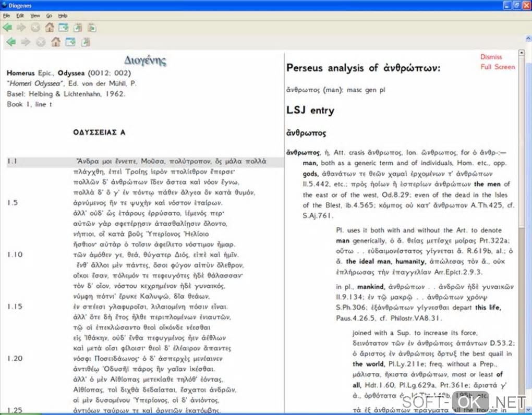This screenshot has height=415, width=532.
Task: Click the citation Pl.Ly.211e
Action: point(407,364)
